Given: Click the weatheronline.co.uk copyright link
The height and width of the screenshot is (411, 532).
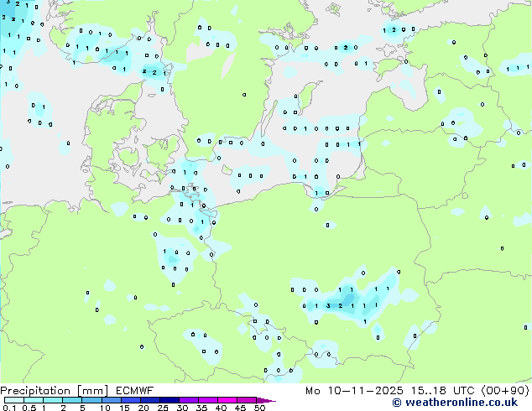Looking at the screenshot, I should point(455,403).
